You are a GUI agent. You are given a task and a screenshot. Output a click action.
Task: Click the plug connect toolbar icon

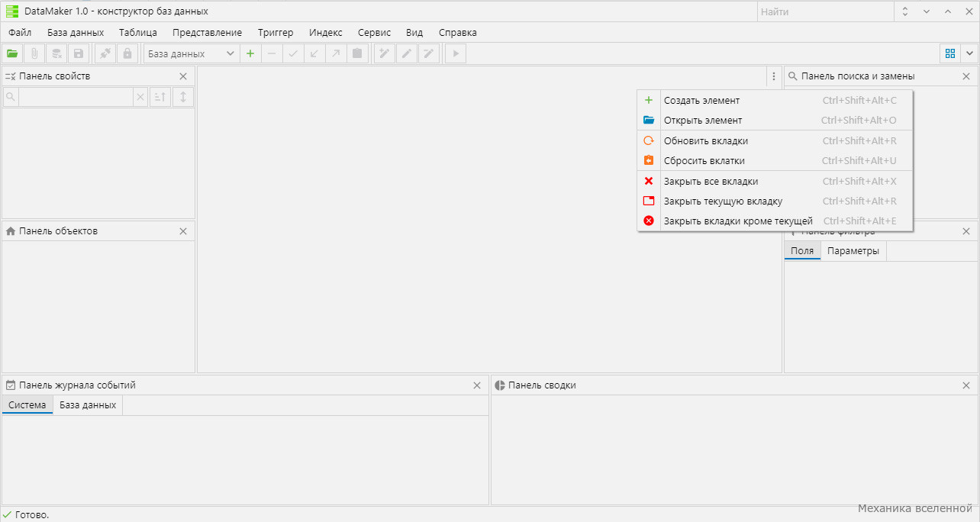point(105,53)
